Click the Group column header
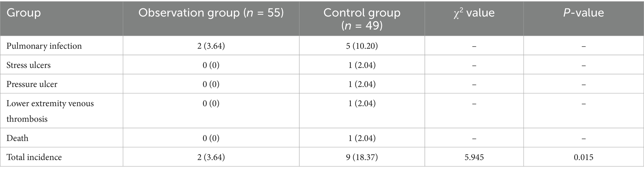Screen dimensions: 644x172 (x=24, y=13)
